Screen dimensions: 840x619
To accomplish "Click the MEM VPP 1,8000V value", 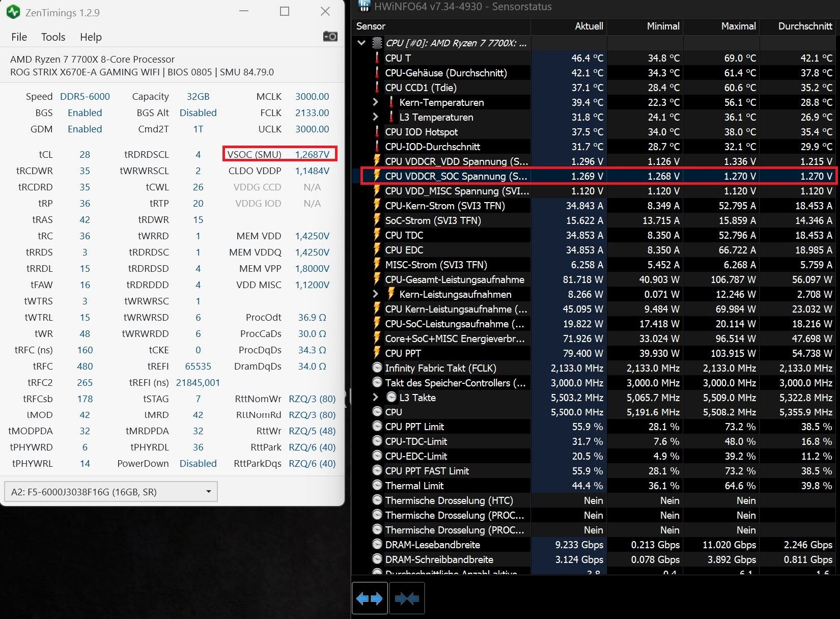I will click(x=312, y=269).
